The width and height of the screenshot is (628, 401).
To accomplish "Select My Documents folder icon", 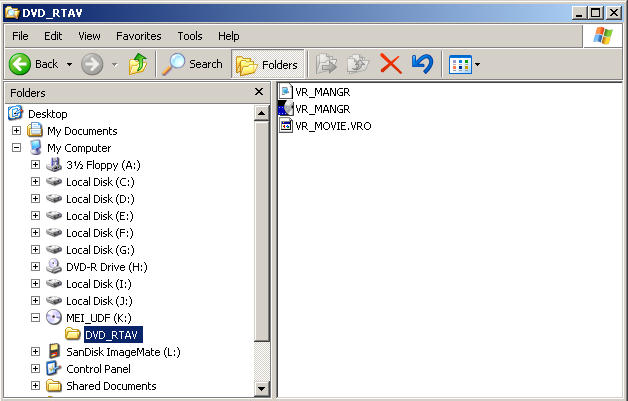I will [x=35, y=130].
